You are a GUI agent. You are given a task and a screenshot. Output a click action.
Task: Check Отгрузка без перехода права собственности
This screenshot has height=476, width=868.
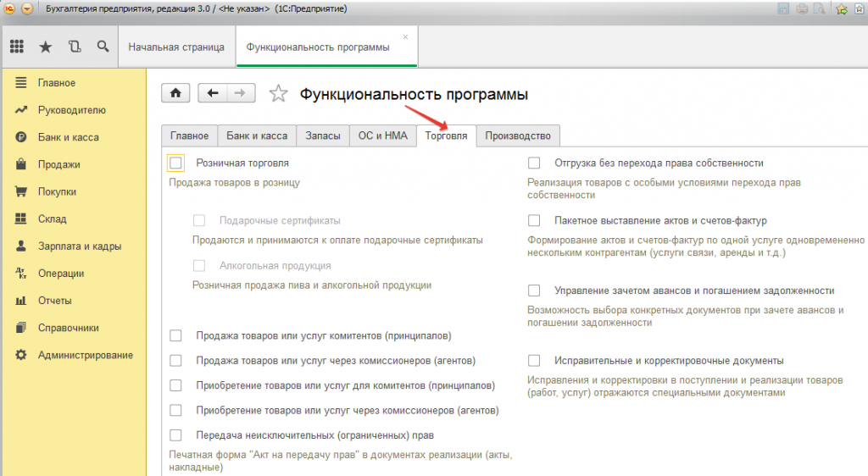(x=534, y=163)
